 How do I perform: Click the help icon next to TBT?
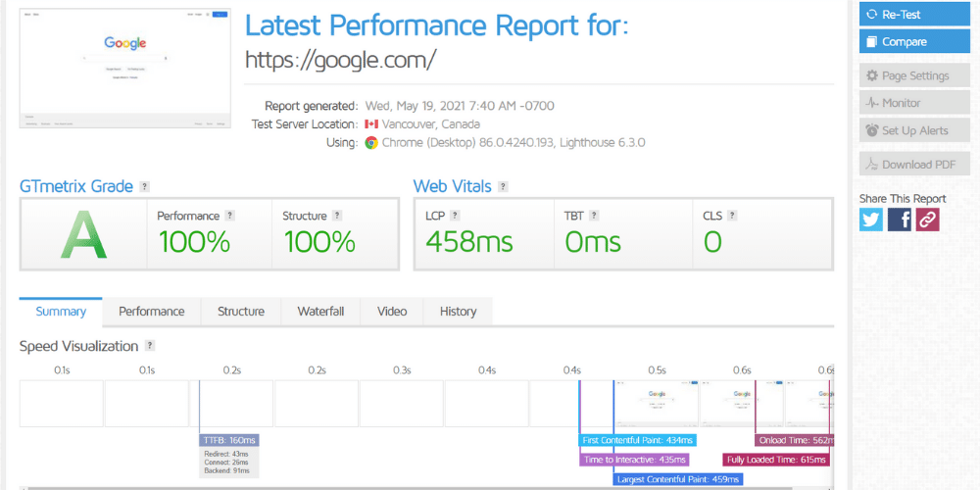coord(592,216)
